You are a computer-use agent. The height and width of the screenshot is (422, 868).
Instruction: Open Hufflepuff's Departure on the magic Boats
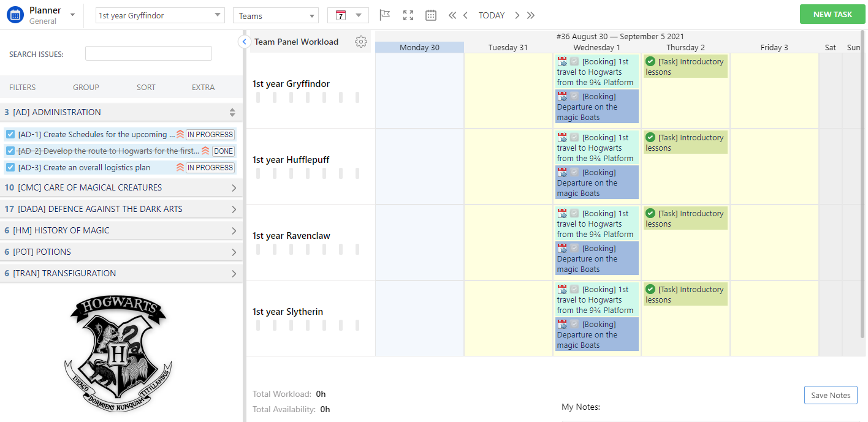pyautogui.click(x=597, y=183)
